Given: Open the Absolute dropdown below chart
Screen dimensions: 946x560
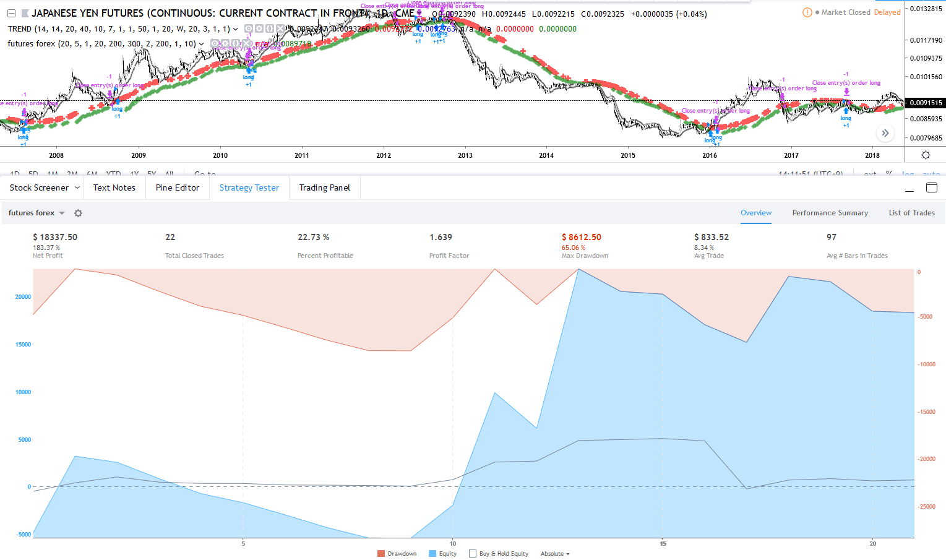Looking at the screenshot, I should (554, 554).
